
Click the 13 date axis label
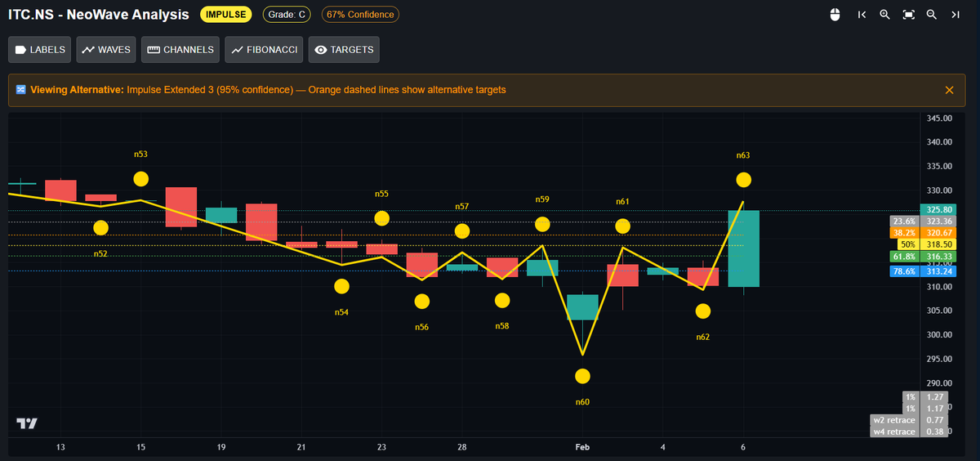click(x=60, y=447)
